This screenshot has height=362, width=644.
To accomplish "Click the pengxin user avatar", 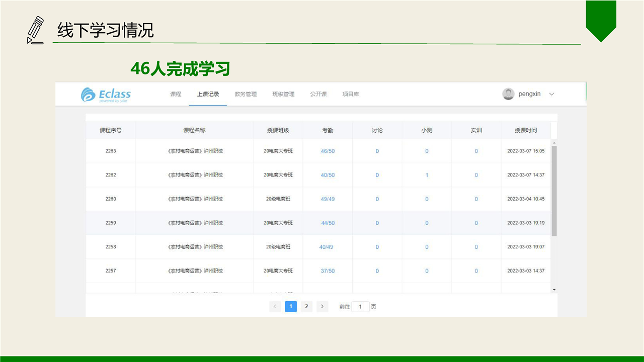I will tap(508, 94).
